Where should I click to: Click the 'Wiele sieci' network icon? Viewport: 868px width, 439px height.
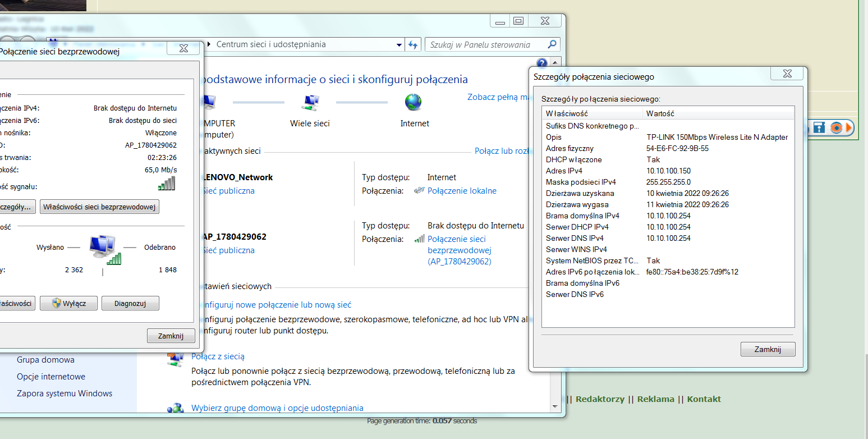(310, 102)
